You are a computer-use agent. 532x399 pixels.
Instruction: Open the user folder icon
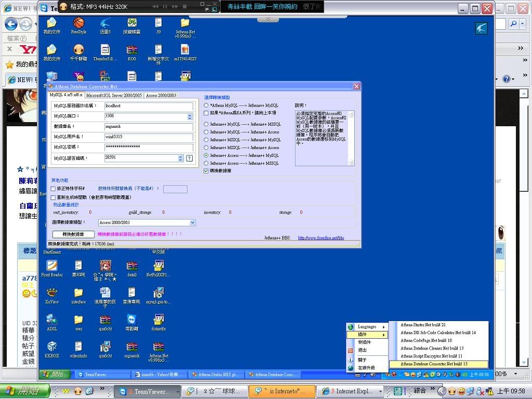click(x=78, y=322)
